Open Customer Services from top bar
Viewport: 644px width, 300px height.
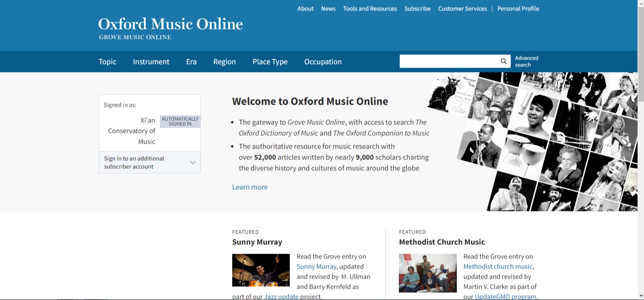coord(462,8)
